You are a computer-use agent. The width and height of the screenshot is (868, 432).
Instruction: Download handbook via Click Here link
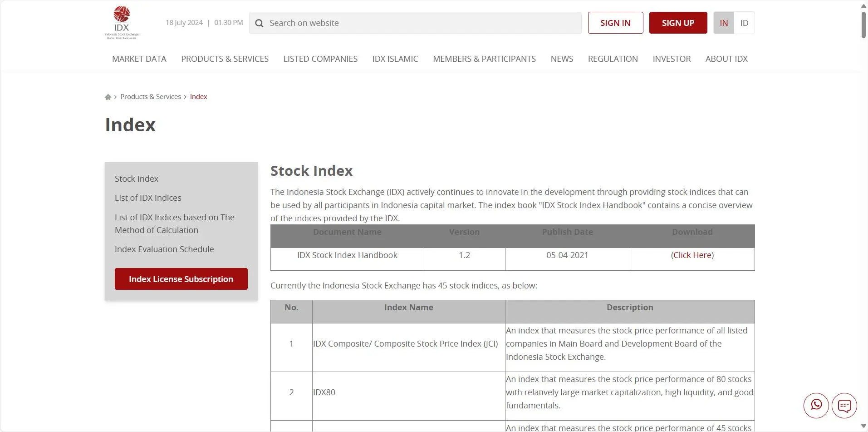692,255
